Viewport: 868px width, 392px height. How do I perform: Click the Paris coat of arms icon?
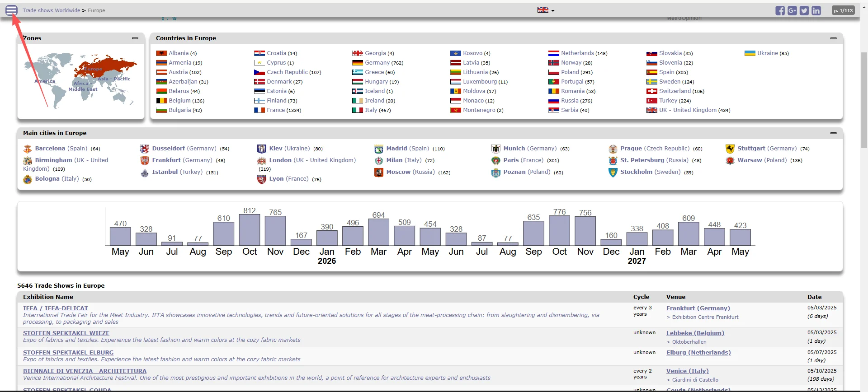(x=496, y=161)
